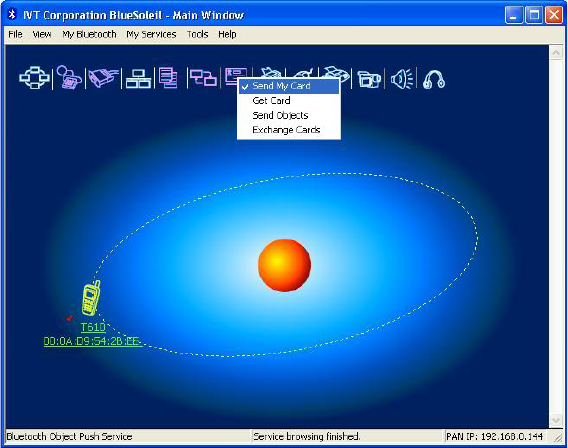Open the Information Synchronization icon

pos(203,78)
